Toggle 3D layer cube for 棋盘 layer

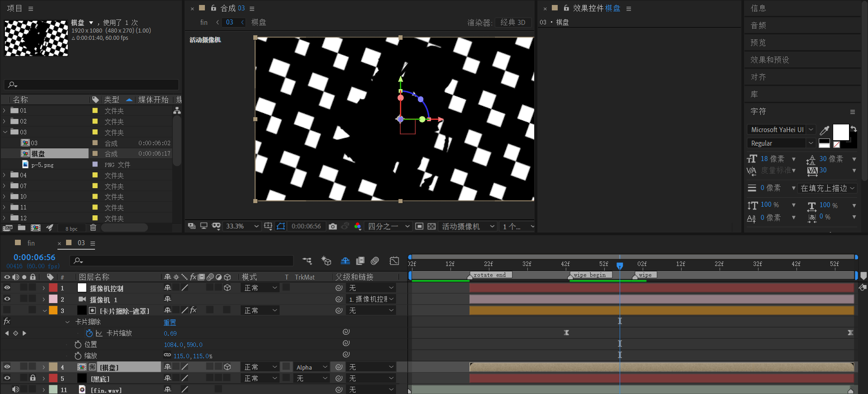[228, 367]
